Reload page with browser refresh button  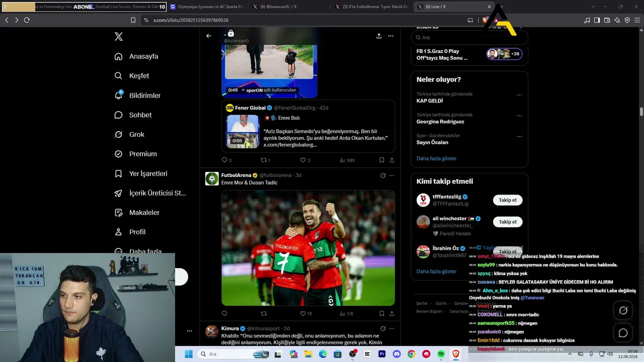click(x=27, y=20)
